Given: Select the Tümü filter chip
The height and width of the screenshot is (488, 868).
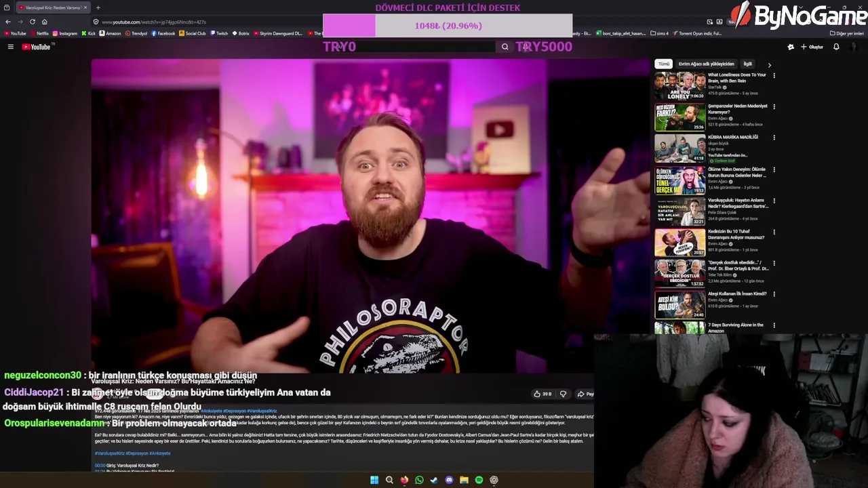Looking at the screenshot, I should point(663,64).
